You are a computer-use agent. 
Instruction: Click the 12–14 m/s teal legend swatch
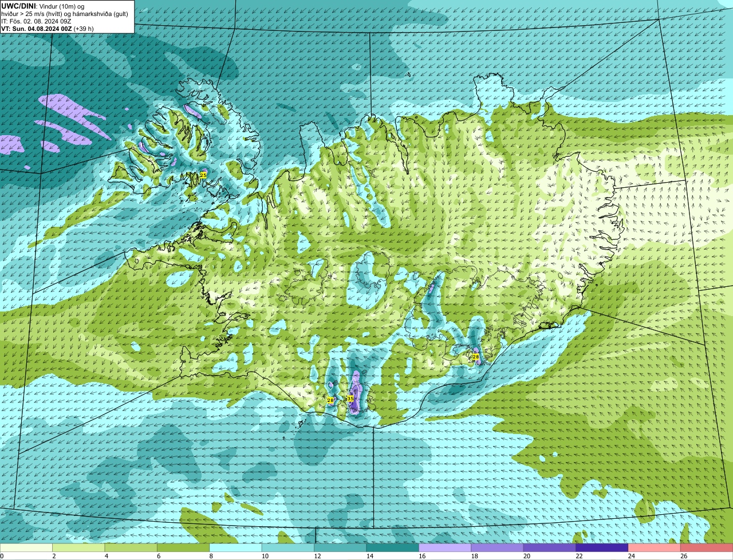click(341, 547)
